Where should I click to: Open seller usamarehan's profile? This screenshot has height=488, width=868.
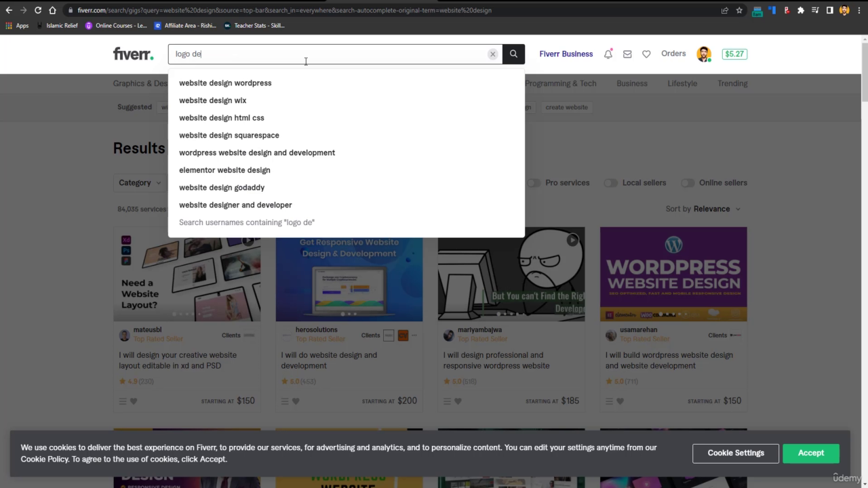pos(638,330)
